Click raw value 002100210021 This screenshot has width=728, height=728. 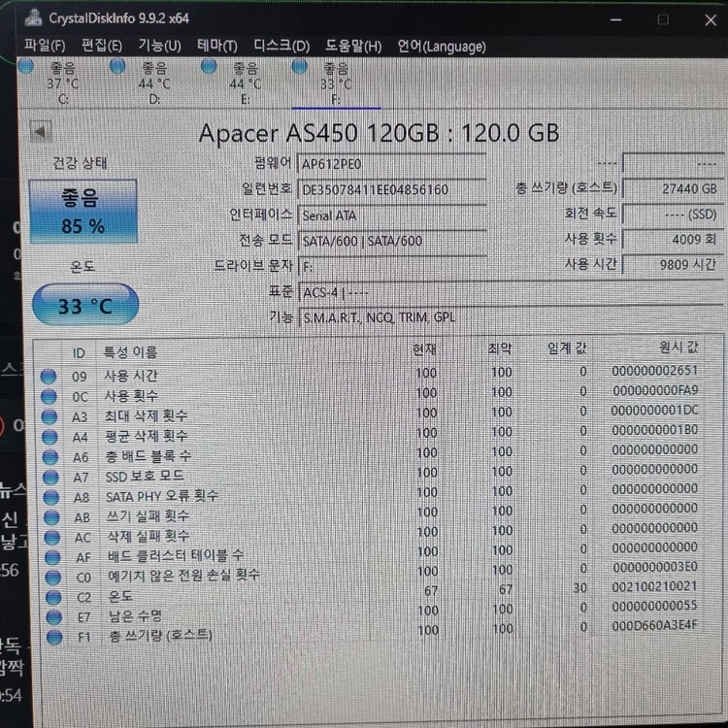tap(654, 587)
